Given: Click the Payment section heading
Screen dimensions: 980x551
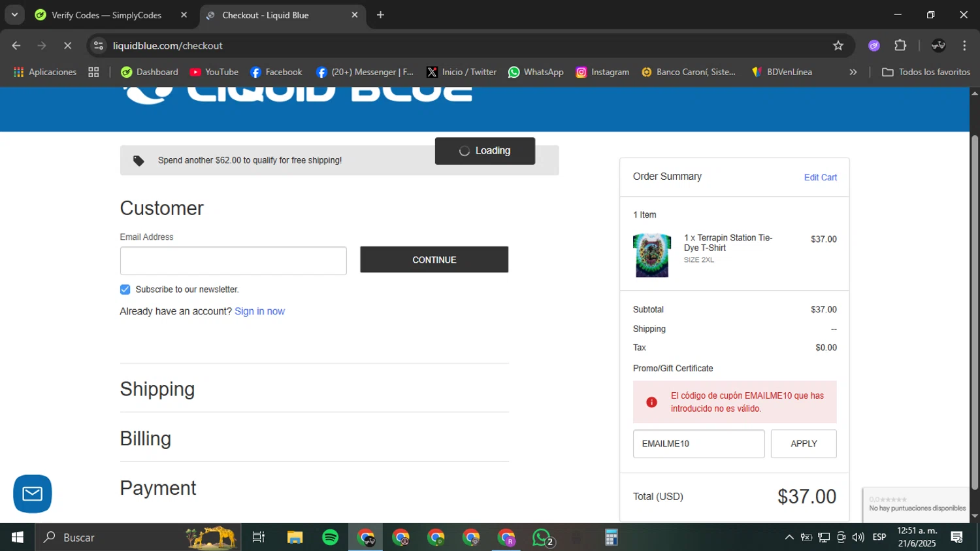Looking at the screenshot, I should point(158,488).
